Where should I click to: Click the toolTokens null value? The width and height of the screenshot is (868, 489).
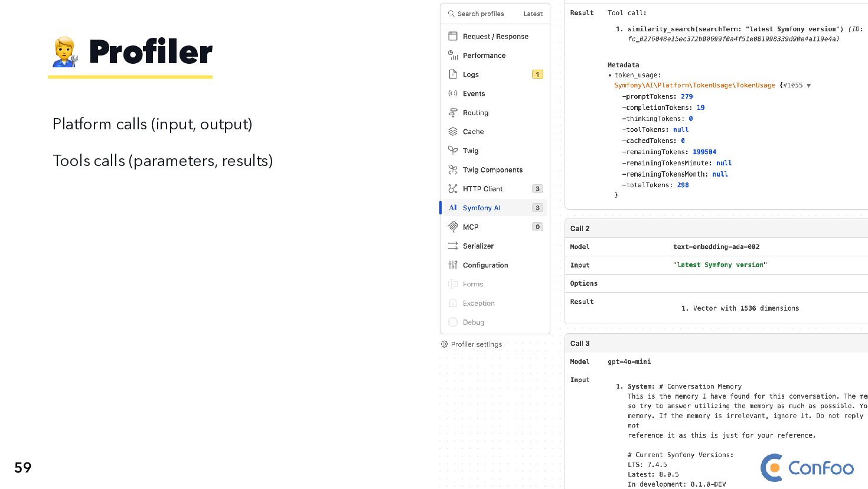681,129
